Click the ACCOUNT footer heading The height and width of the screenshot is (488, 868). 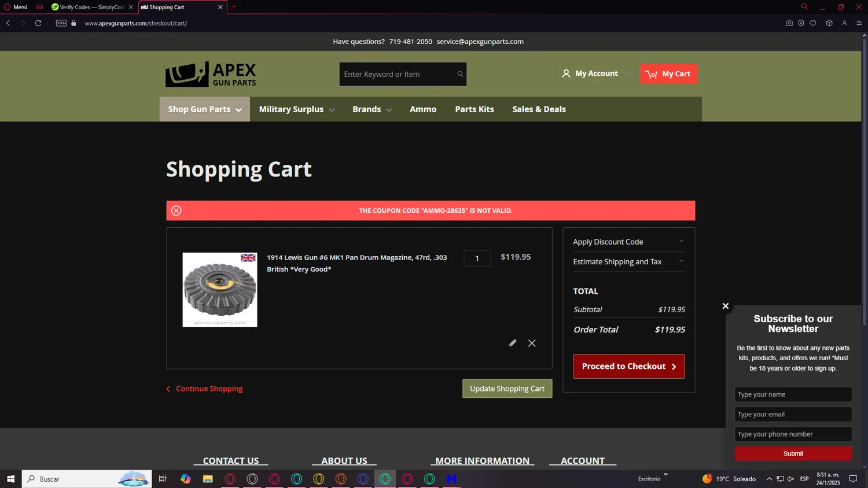(x=583, y=461)
